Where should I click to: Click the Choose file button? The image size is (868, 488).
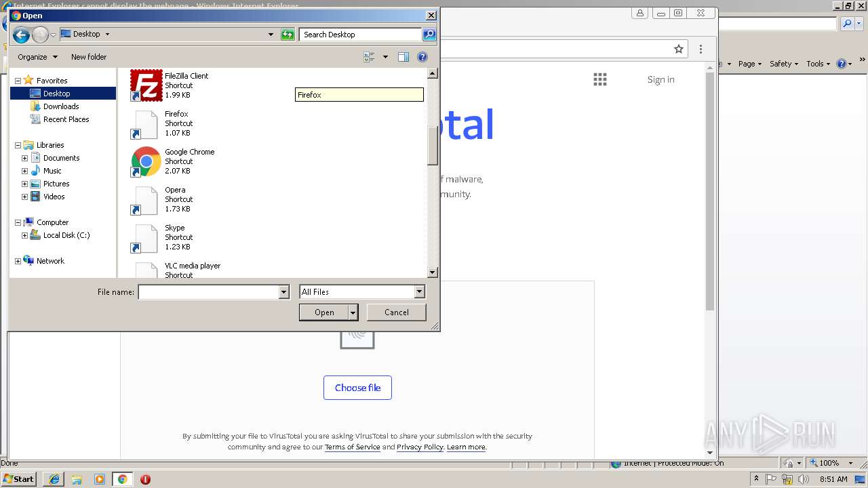357,388
